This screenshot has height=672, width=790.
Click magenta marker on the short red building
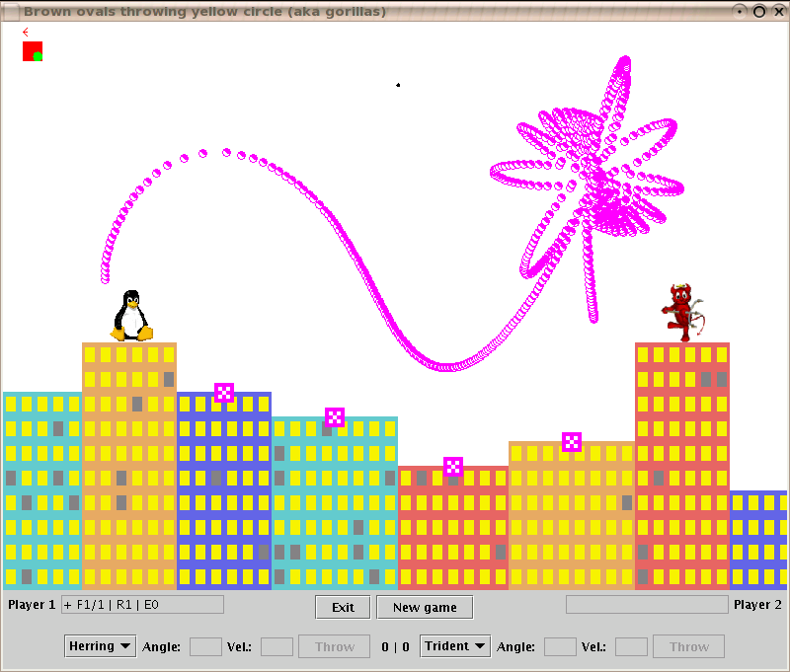click(453, 467)
